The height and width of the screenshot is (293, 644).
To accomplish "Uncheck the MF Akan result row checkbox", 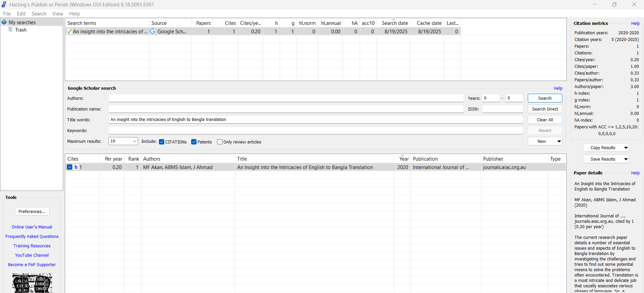I will pyautogui.click(x=70, y=167).
